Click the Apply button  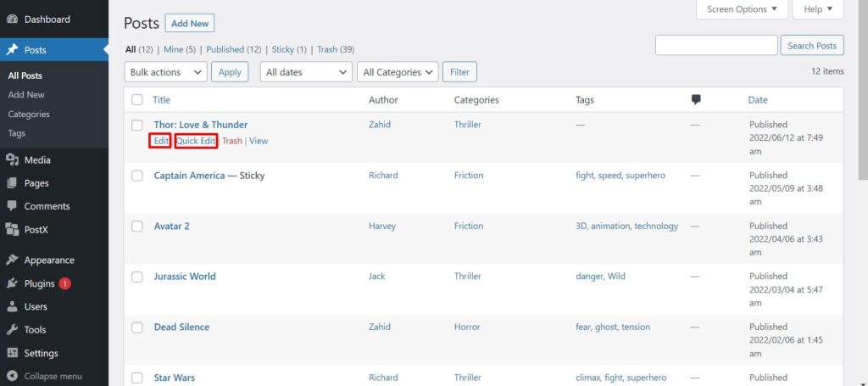click(x=230, y=72)
